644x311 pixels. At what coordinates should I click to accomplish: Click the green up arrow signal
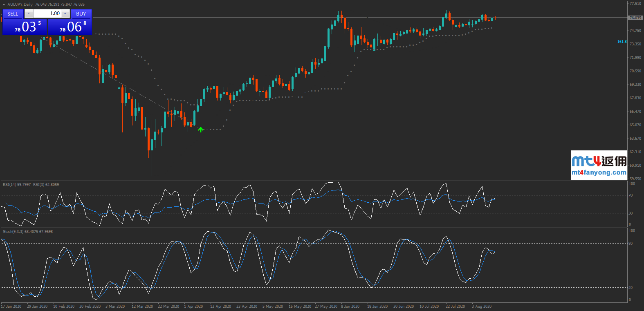click(201, 130)
